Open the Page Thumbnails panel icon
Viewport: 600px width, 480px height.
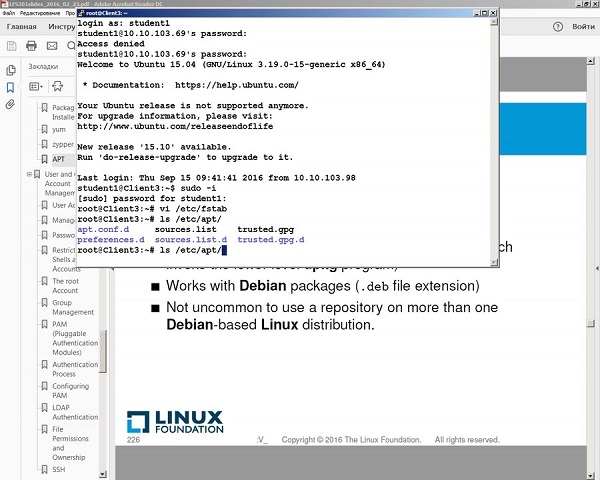tap(11, 70)
